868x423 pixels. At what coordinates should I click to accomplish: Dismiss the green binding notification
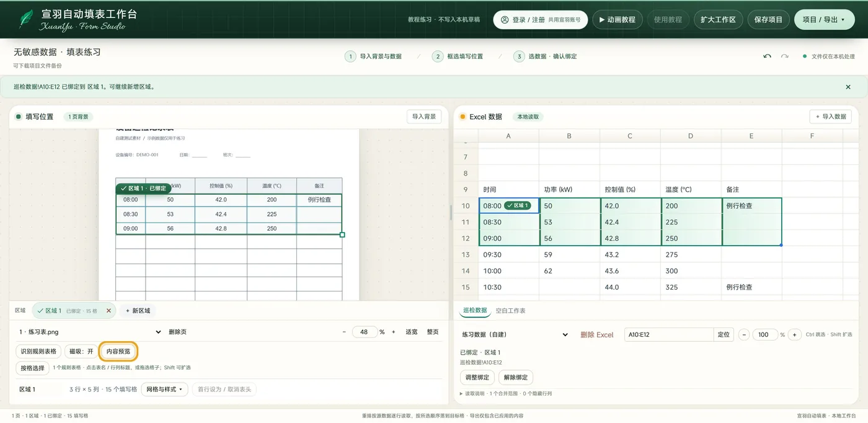tap(848, 87)
